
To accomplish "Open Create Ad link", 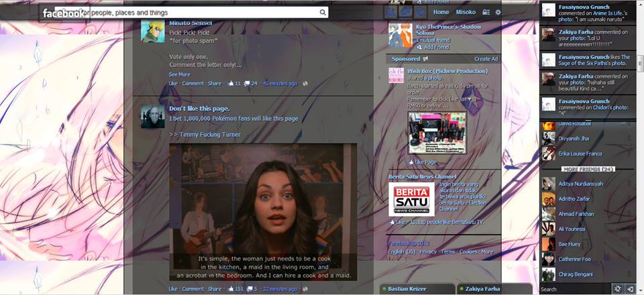I will 486,59.
